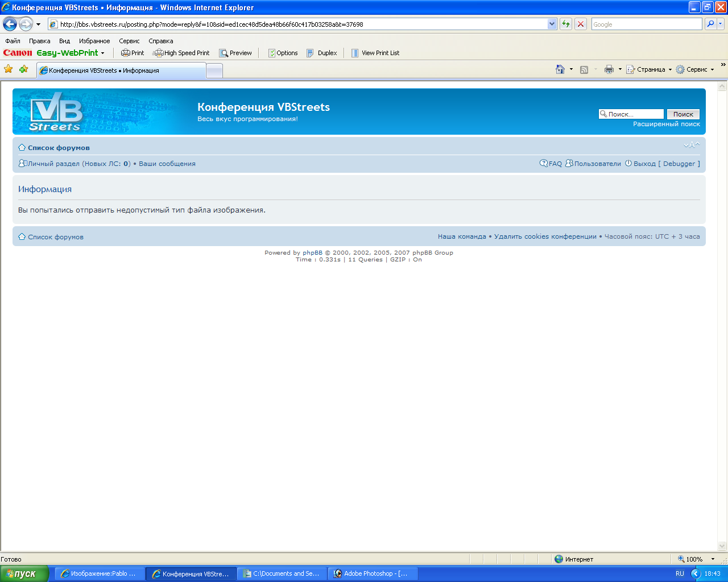Click the Duplex printing button
Screen dimensions: 728x582
(x=322, y=53)
